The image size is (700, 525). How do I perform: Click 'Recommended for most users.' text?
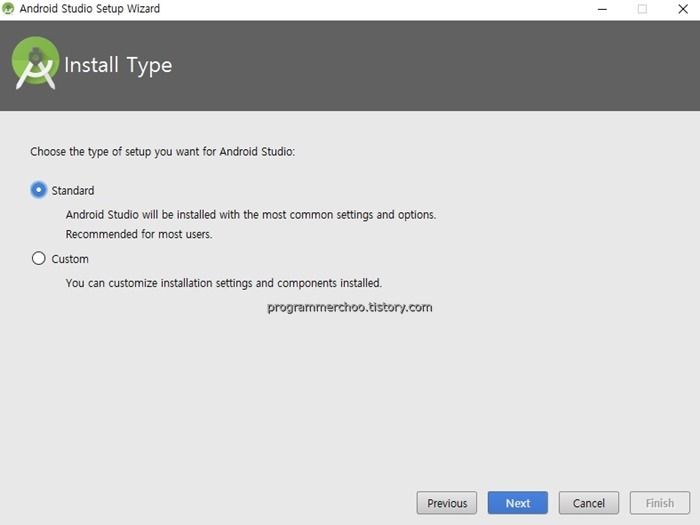(139, 234)
